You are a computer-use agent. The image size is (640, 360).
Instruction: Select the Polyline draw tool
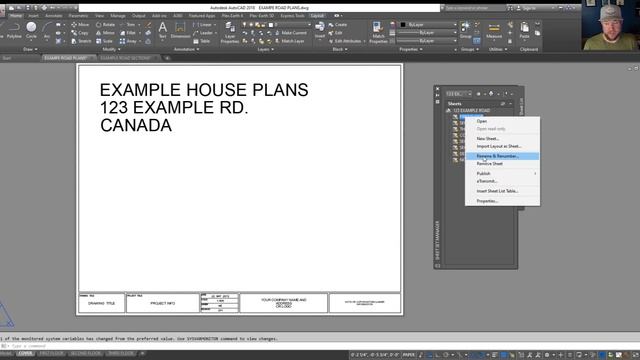pos(14,31)
